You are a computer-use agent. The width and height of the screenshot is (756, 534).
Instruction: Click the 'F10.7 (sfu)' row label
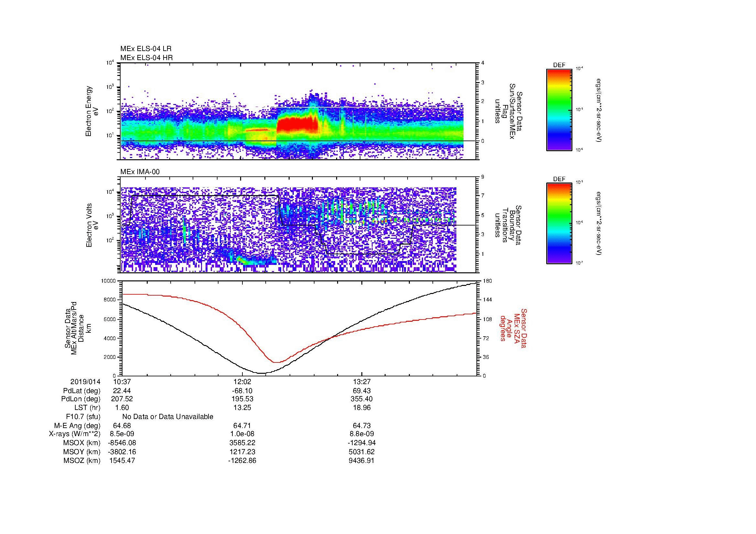pyautogui.click(x=83, y=416)
